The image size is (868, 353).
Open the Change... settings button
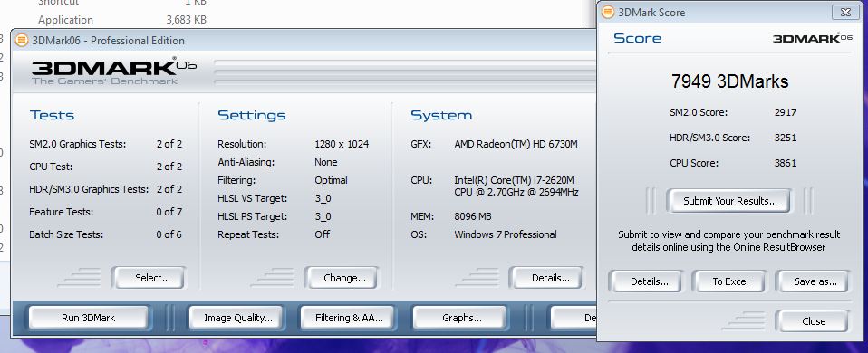pyautogui.click(x=341, y=278)
